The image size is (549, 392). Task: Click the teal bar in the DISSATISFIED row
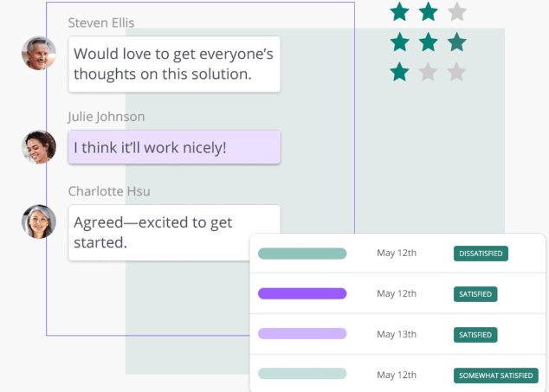point(302,254)
